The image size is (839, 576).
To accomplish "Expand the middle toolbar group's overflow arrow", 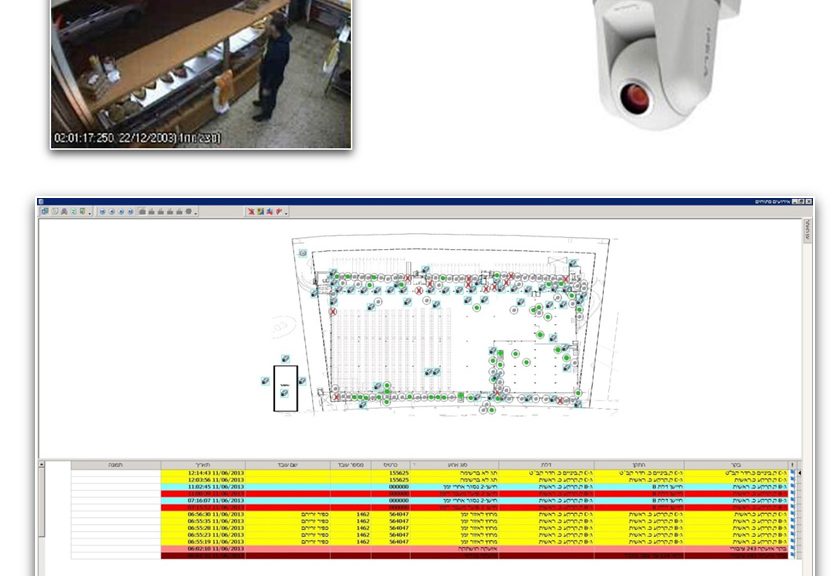I will pyautogui.click(x=194, y=213).
